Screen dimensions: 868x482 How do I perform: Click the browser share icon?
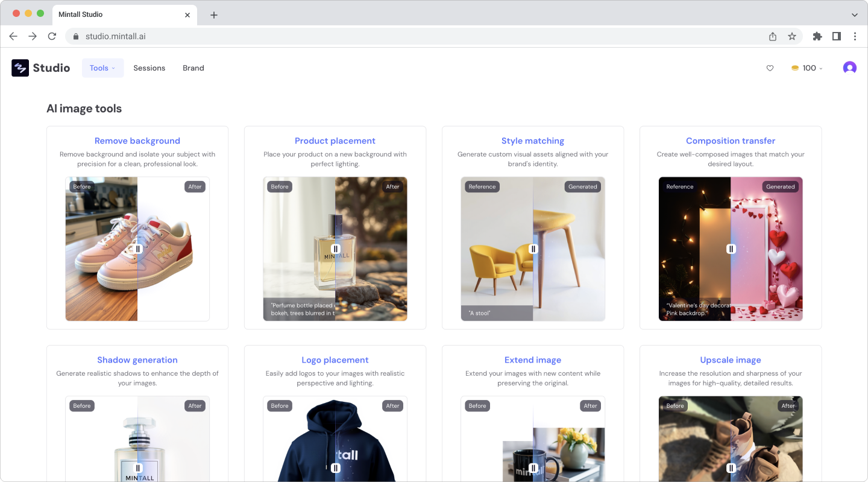pos(773,36)
